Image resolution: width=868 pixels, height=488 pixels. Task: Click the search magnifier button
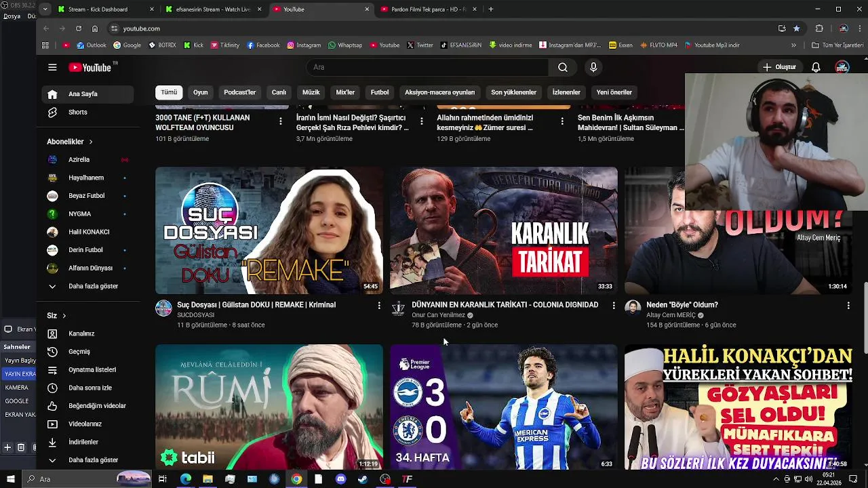pyautogui.click(x=562, y=67)
